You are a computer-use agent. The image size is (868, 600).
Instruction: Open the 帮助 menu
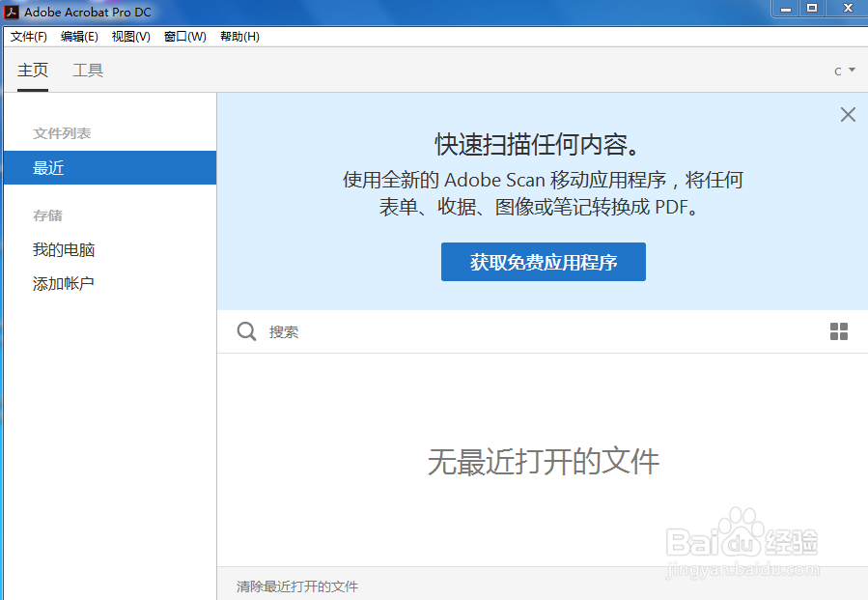[x=238, y=37]
